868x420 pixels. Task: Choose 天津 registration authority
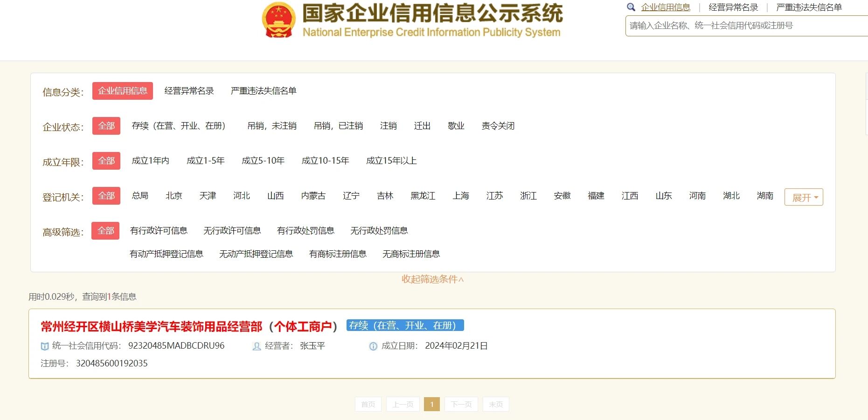[x=208, y=196]
